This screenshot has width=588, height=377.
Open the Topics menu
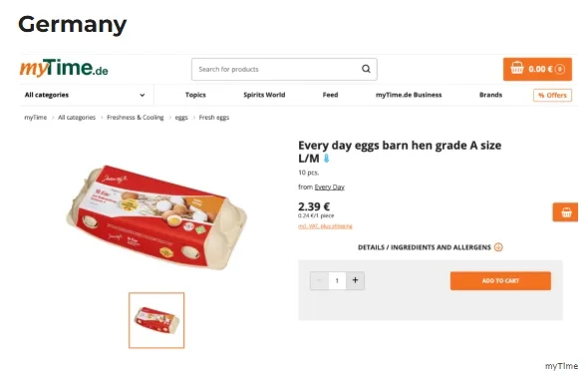pos(195,95)
